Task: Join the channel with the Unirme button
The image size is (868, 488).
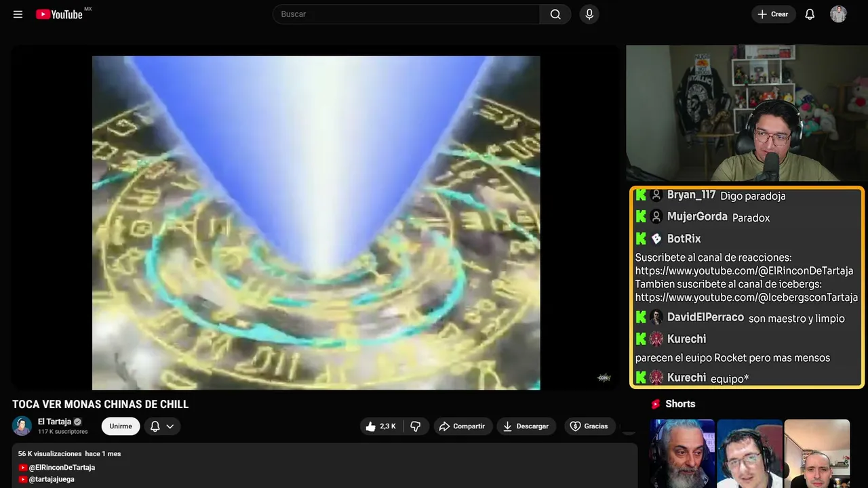Action: (121, 426)
